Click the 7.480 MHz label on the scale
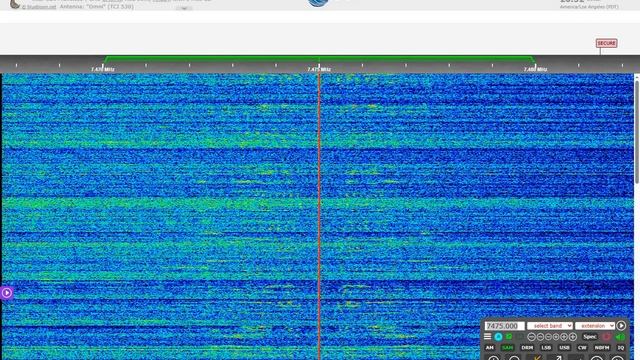This screenshot has height=360, width=640. pos(535,69)
